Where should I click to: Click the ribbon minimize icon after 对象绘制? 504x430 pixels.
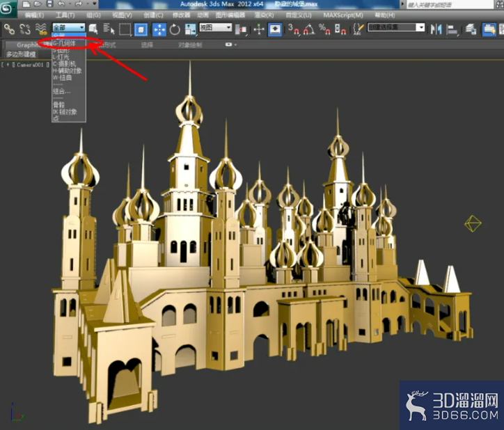[228, 45]
